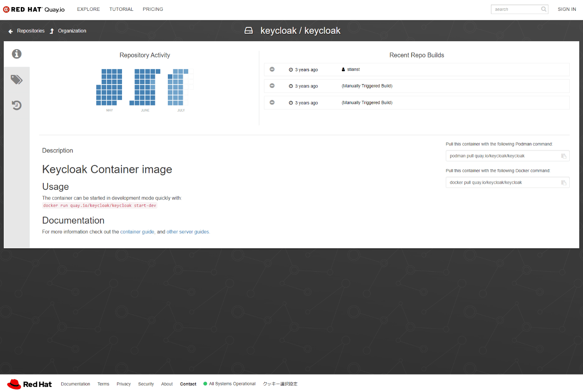Copy the podman pull command

564,156
